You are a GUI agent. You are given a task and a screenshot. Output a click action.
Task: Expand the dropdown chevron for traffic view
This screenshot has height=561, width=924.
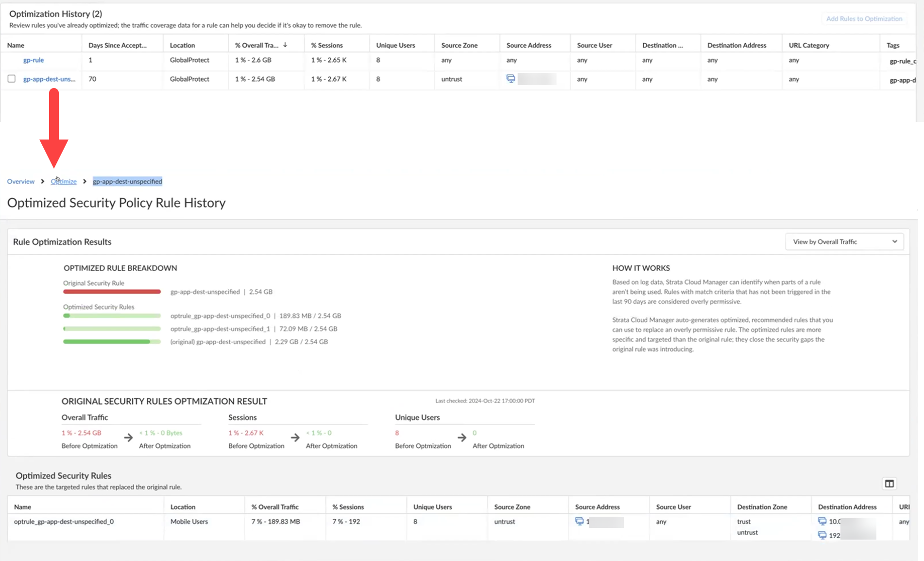(894, 242)
